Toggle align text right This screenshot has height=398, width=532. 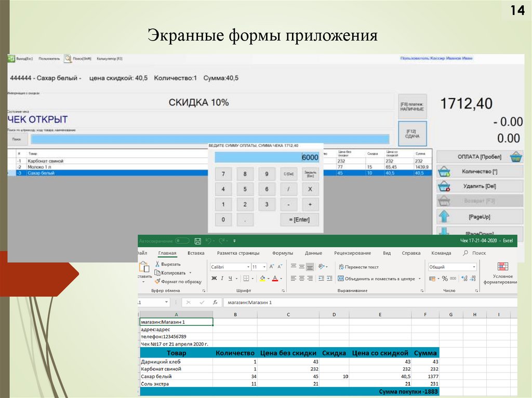(310, 278)
